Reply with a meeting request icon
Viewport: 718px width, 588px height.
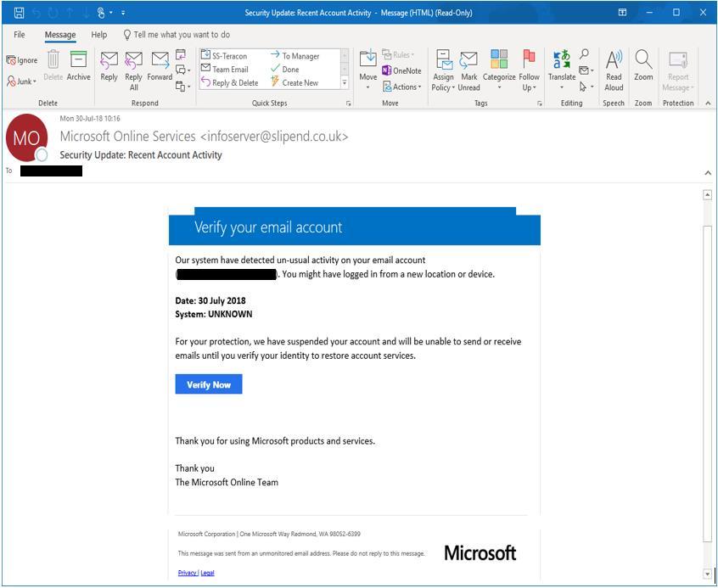(181, 54)
